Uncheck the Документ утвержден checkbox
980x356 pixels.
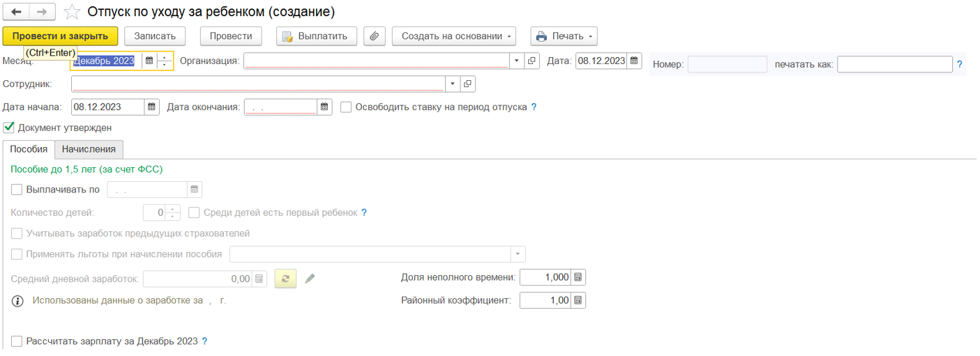[9, 127]
